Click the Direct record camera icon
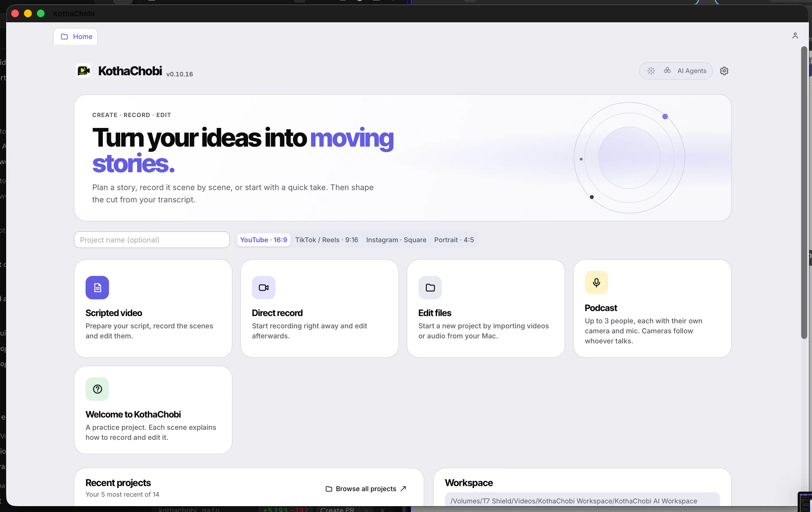 coord(263,288)
